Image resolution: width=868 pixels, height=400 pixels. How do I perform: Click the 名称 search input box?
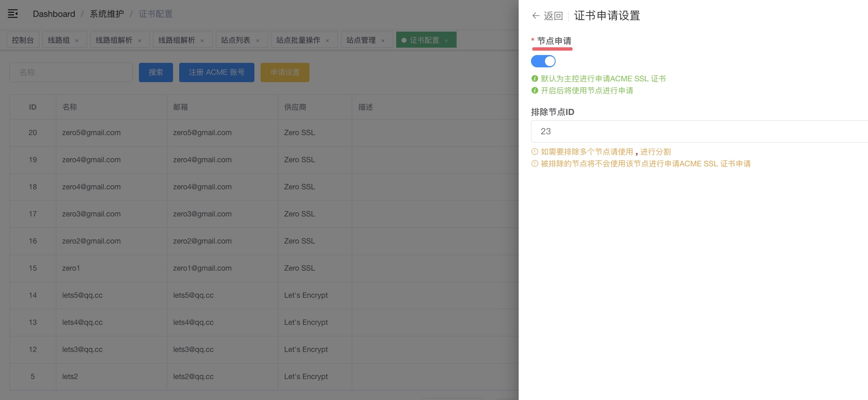(71, 72)
